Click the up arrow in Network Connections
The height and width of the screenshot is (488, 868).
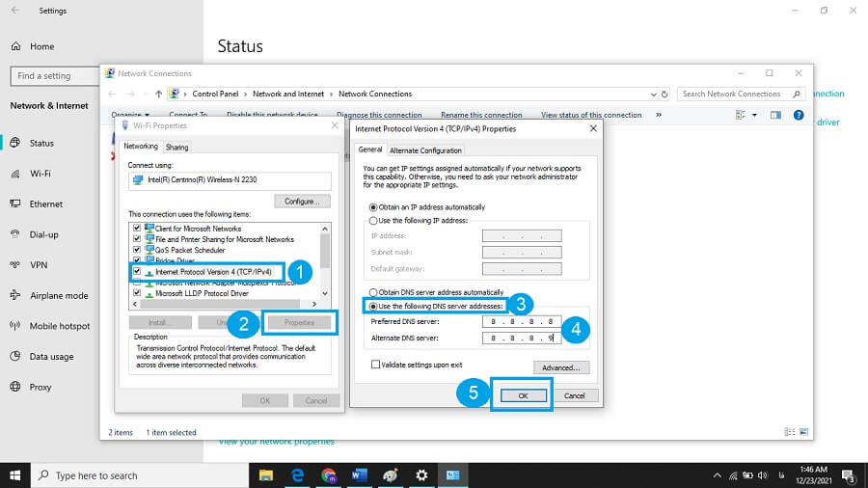[158, 95]
